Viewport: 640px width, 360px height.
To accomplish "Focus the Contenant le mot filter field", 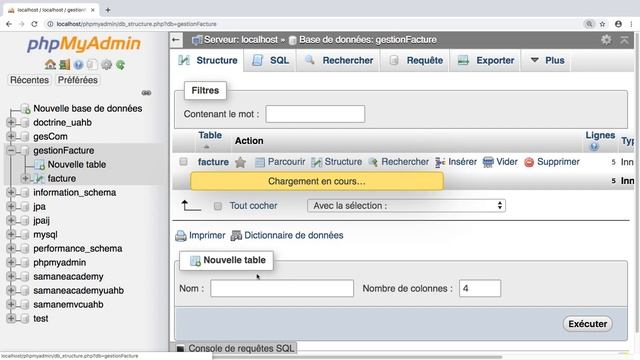I will tap(315, 114).
